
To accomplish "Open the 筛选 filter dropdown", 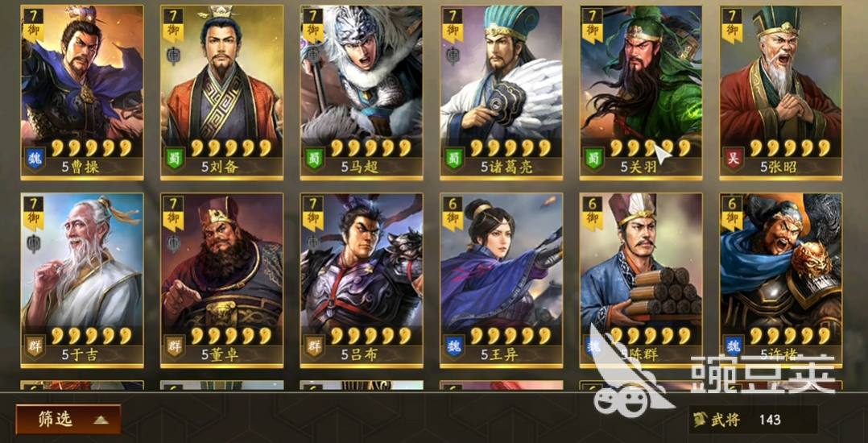I will coord(68,420).
